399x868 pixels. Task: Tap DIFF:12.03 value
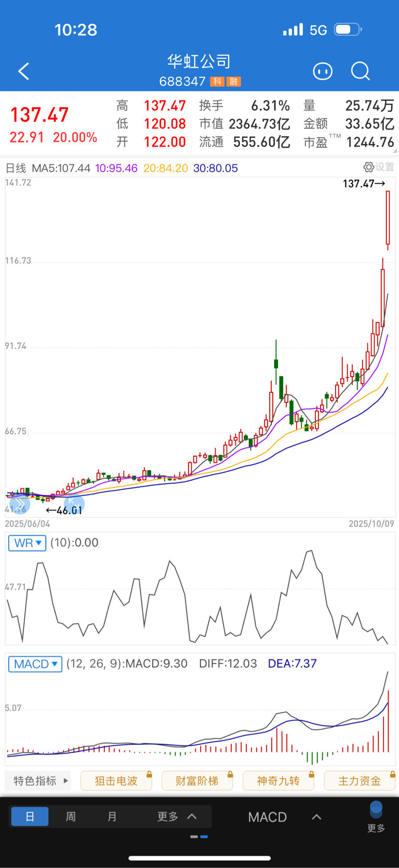(x=228, y=664)
